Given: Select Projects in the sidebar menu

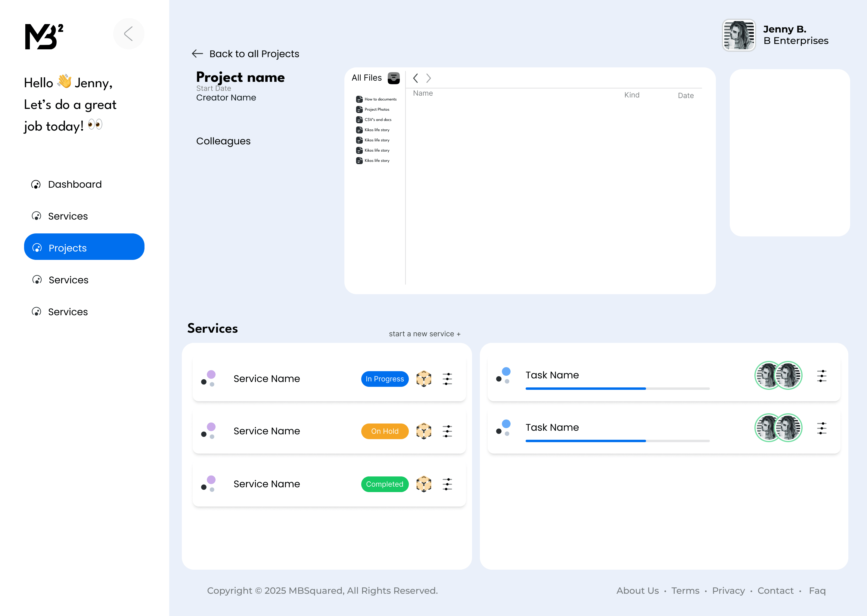Looking at the screenshot, I should [84, 247].
